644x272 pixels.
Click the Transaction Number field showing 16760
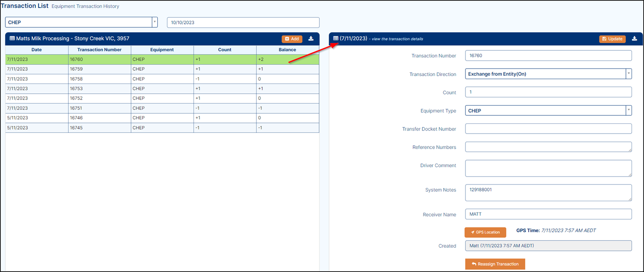point(548,56)
